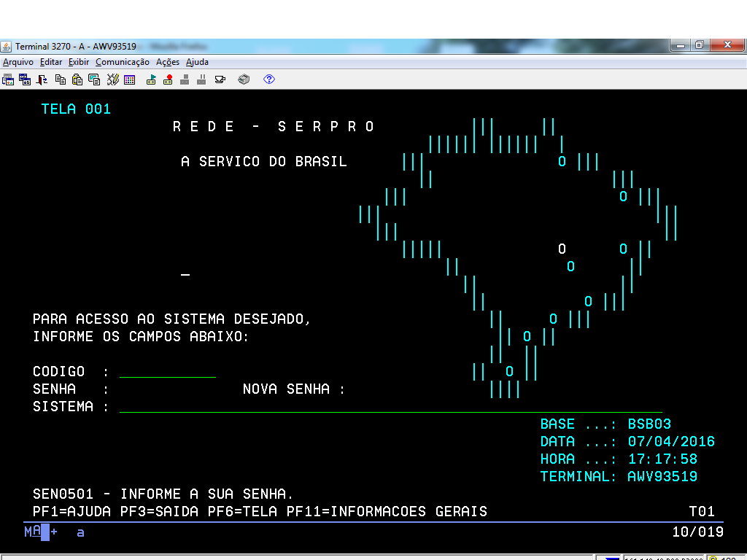This screenshot has width=747, height=560.
Task: Click into the CODIGO input field
Action: [168, 371]
